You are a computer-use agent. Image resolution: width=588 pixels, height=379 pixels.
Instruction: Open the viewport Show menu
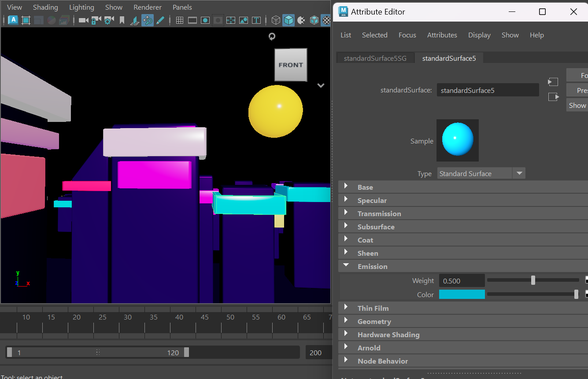tap(114, 7)
